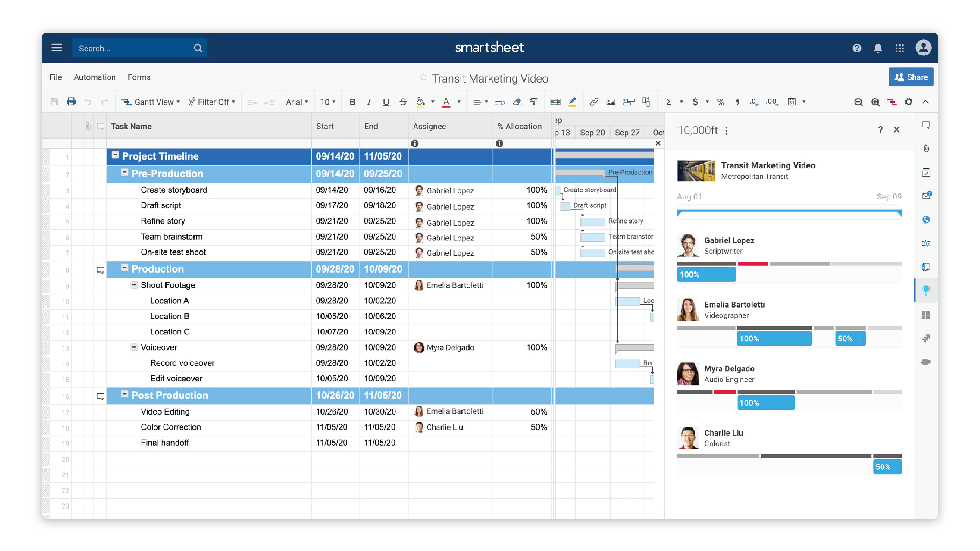Collapse the Shoot Footage subtasks
The height and width of the screenshot is (551, 980).
tap(134, 285)
